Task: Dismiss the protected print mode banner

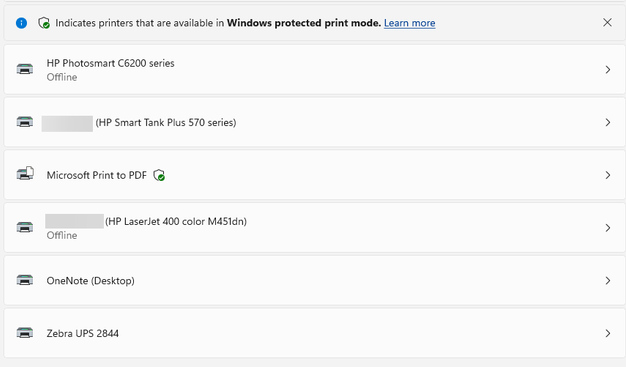Action: [607, 22]
